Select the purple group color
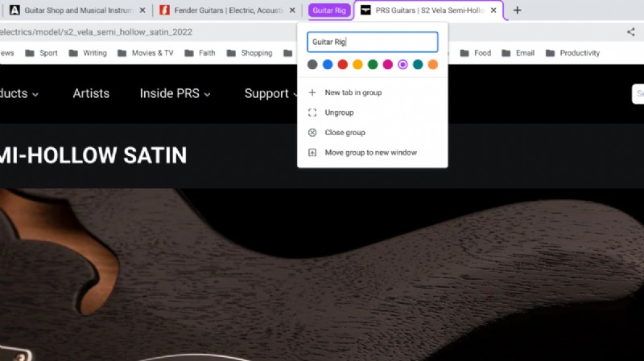The width and height of the screenshot is (644, 361). (x=403, y=64)
